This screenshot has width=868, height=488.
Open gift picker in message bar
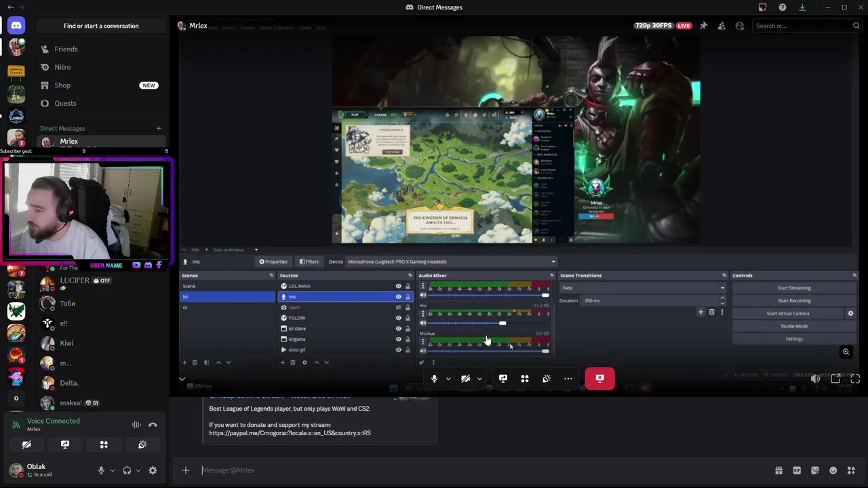[x=778, y=470]
